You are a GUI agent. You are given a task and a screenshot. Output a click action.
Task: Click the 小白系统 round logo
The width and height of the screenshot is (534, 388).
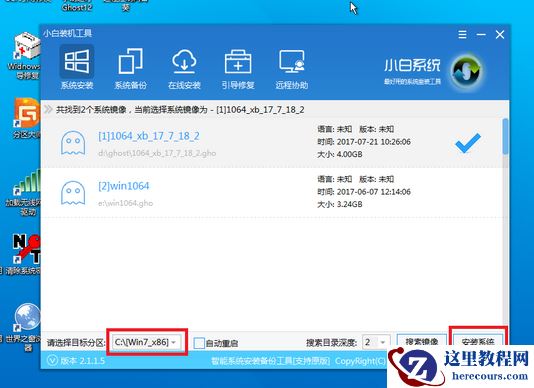click(x=466, y=72)
